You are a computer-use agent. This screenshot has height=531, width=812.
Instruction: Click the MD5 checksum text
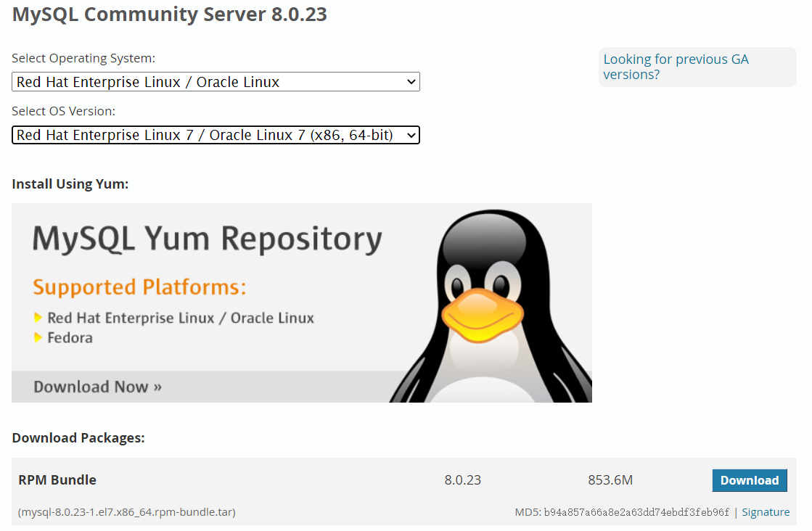click(621, 512)
